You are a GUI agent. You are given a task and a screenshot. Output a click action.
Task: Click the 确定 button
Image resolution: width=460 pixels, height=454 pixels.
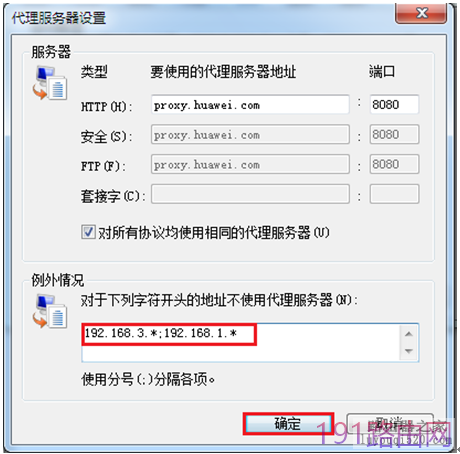[288, 424]
